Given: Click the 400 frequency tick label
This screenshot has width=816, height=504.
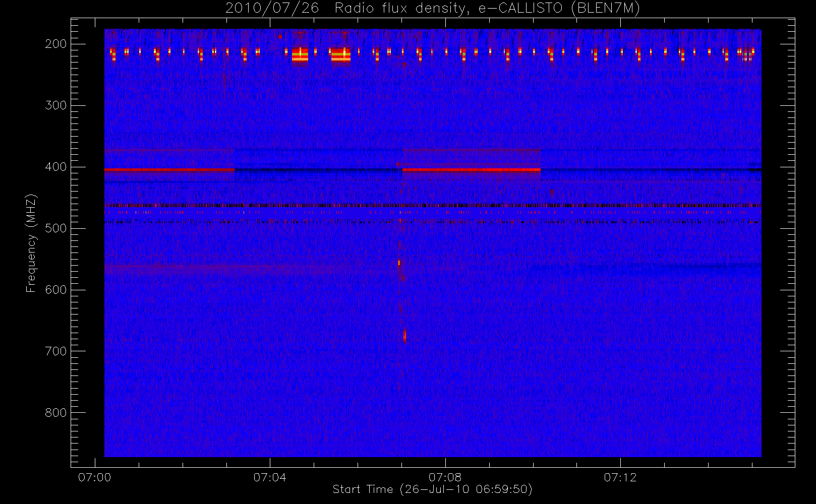Looking at the screenshot, I should coord(56,167).
